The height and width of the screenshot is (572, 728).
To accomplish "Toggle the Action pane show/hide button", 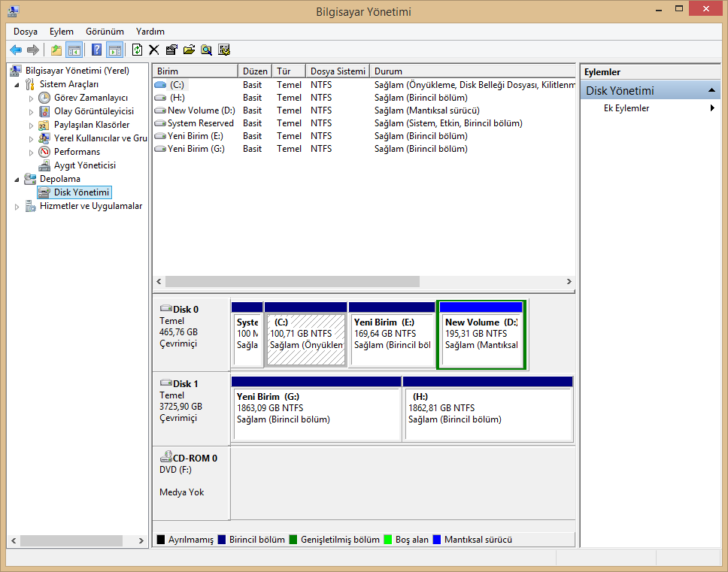I will point(114,50).
